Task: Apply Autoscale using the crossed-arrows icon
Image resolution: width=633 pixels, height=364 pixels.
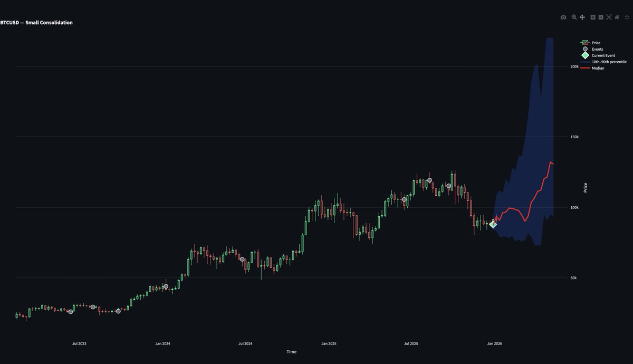Action: point(609,17)
